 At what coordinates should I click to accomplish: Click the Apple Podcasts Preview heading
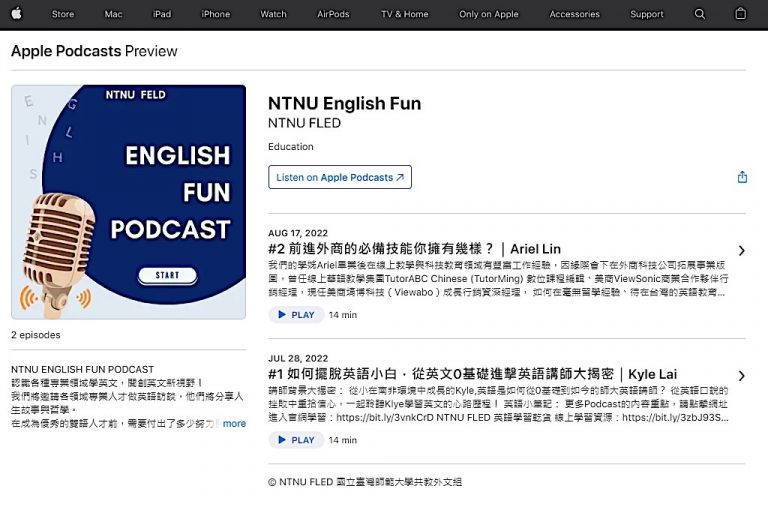pos(94,51)
